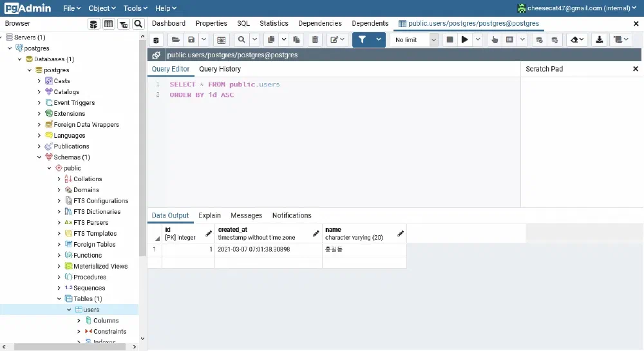Switch to the Dependencies tab

pyautogui.click(x=320, y=23)
